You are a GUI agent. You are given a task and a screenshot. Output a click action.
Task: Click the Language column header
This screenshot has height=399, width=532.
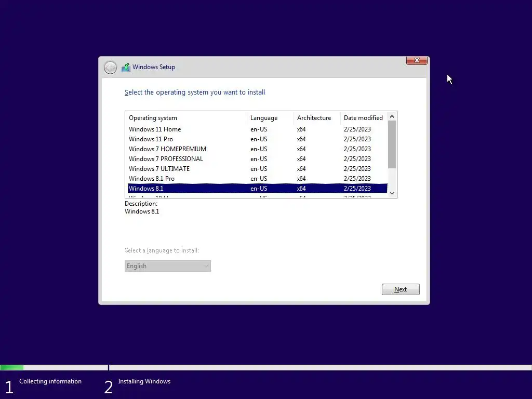[270, 118]
